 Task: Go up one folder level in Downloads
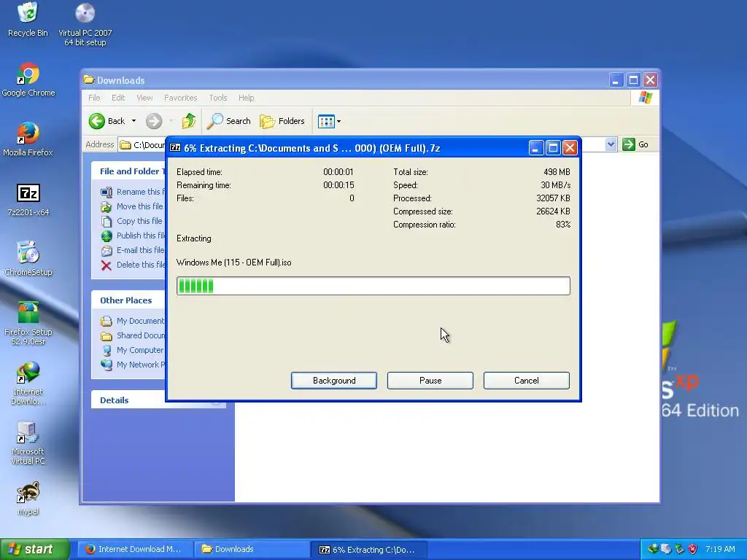189,121
